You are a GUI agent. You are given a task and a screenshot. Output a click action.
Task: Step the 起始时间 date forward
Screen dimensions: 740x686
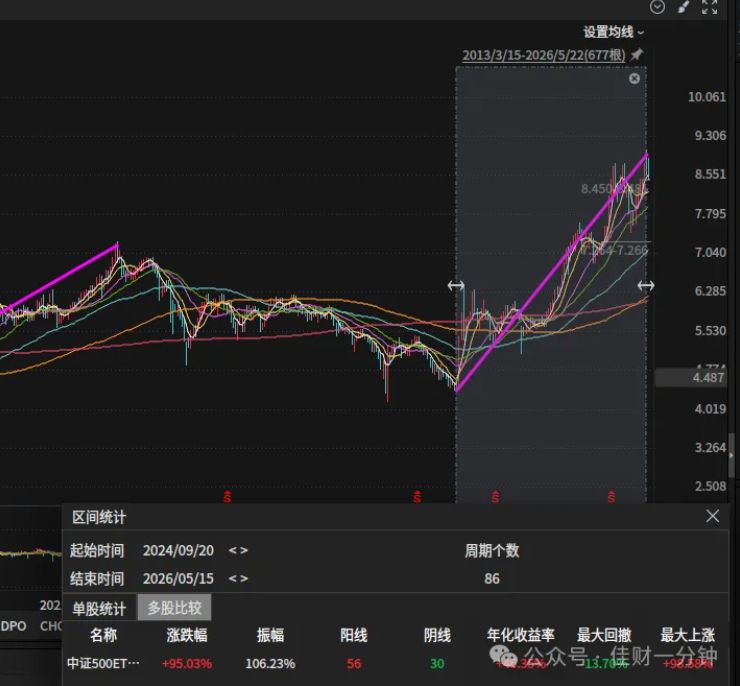(x=244, y=551)
